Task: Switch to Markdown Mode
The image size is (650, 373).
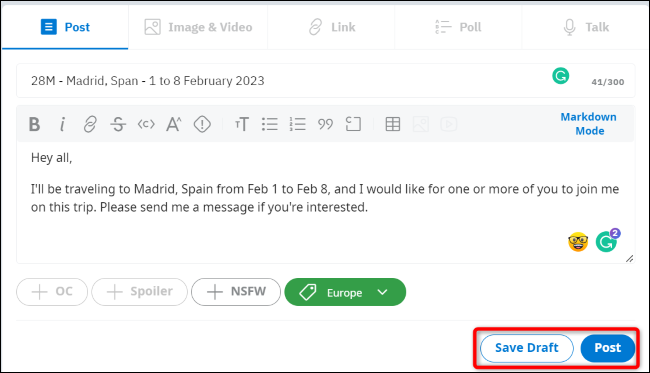Action: [x=589, y=124]
